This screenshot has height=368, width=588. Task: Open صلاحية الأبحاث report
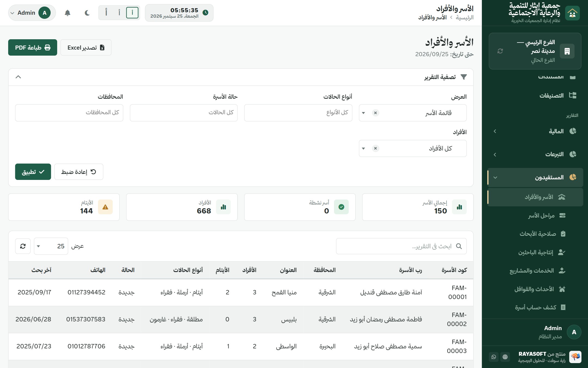(535, 234)
